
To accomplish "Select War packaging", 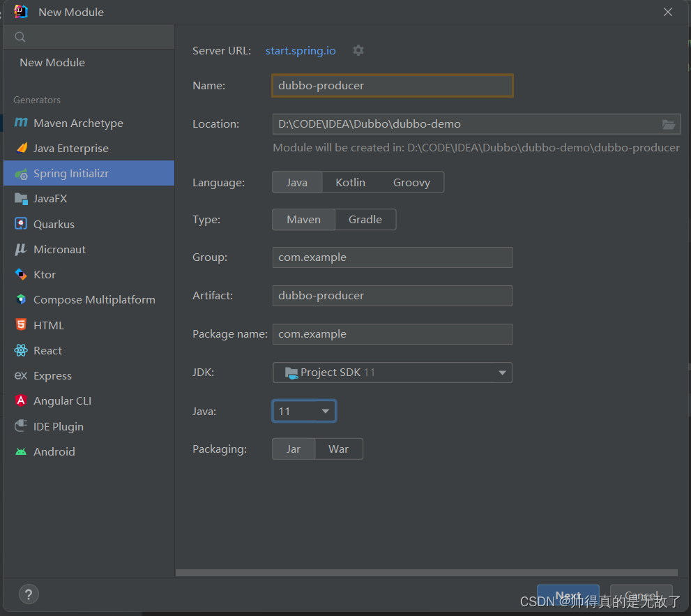I will 338,449.
